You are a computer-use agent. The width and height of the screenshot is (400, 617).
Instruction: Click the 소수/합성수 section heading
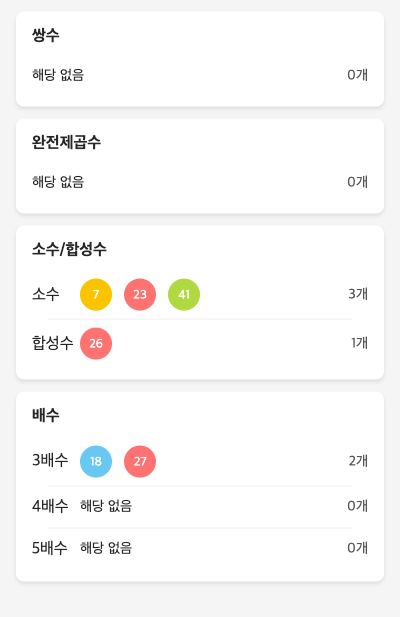click(x=69, y=249)
